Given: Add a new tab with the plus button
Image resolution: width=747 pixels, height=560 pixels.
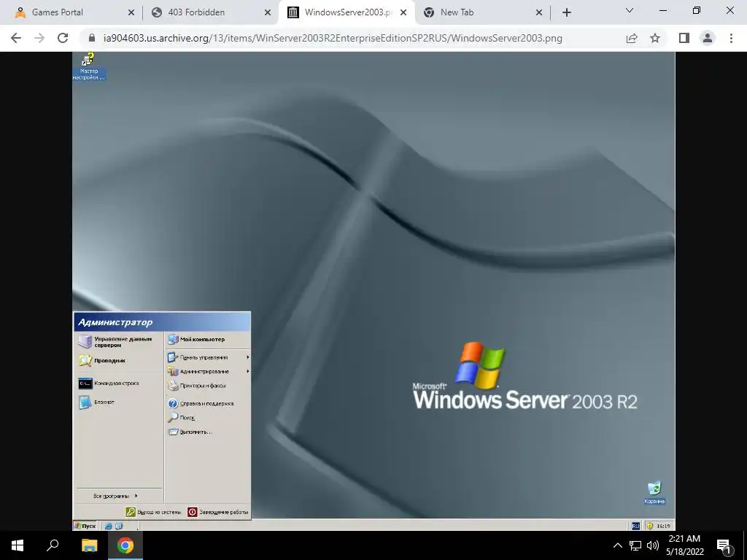Looking at the screenshot, I should (x=566, y=12).
